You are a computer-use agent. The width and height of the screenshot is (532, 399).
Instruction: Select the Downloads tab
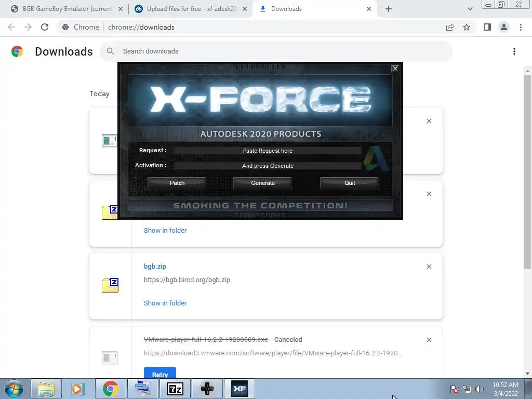[286, 9]
